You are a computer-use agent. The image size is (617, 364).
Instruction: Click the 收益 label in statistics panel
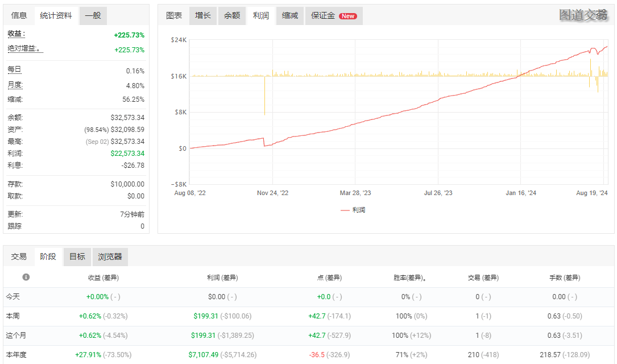(x=16, y=34)
